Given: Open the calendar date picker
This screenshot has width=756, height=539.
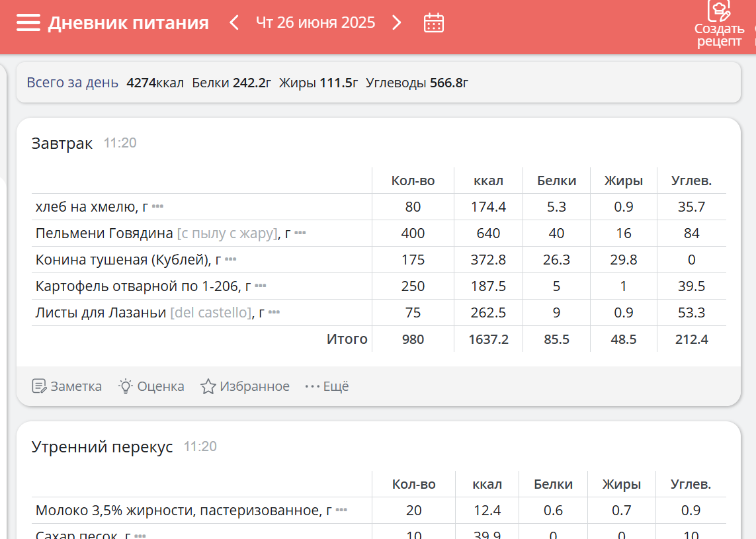Looking at the screenshot, I should tap(433, 23).
